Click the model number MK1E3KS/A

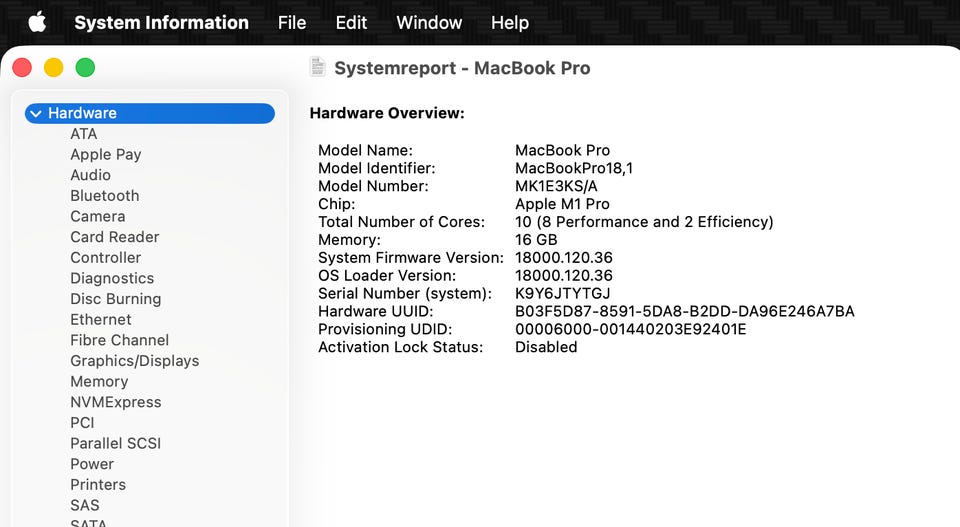(x=556, y=186)
